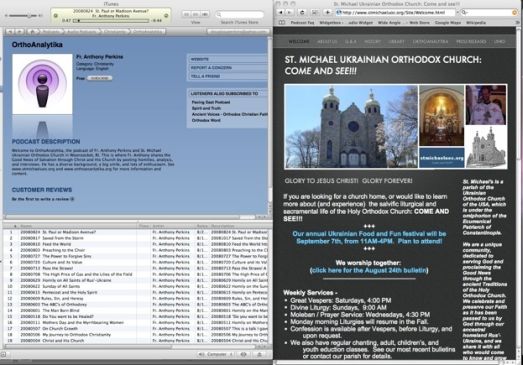Click Safari's reload page icon
The height and width of the screenshot is (365, 523).
pos(302,12)
